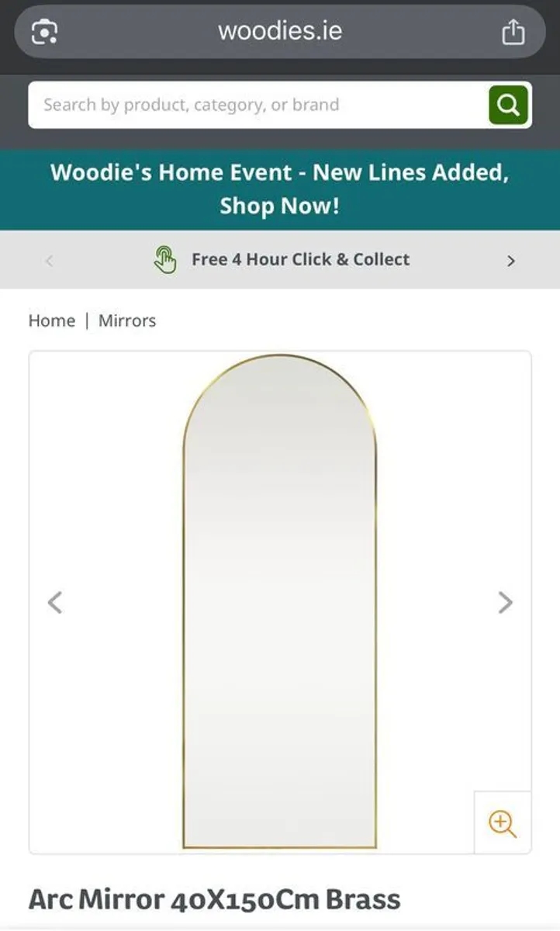This screenshot has height=931, width=560.
Task: Click the white product image card border
Action: point(280,603)
